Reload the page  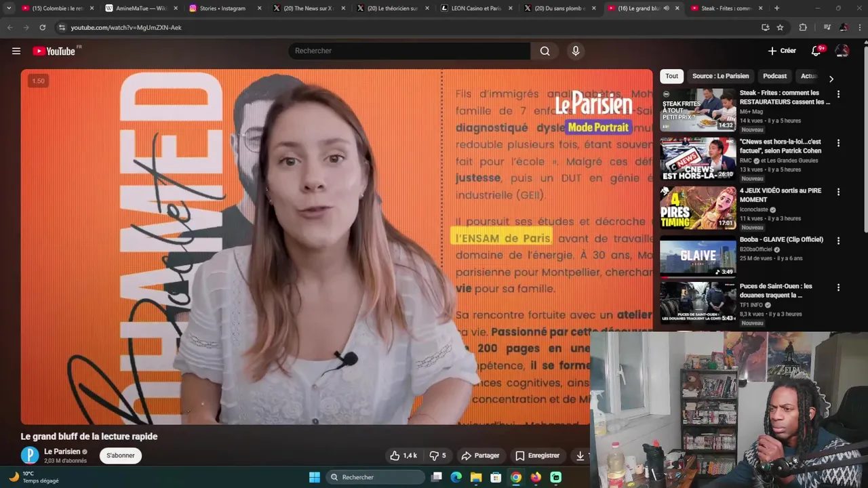(x=42, y=27)
